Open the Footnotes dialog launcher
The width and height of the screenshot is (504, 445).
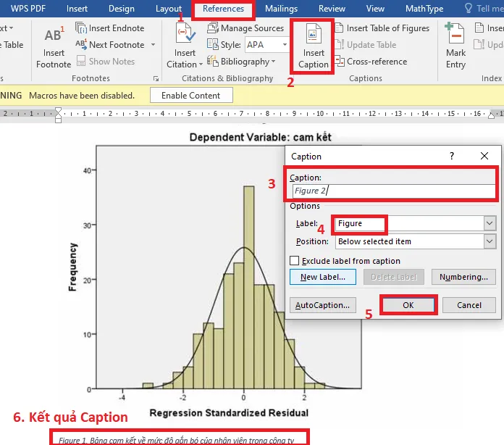[x=156, y=78]
